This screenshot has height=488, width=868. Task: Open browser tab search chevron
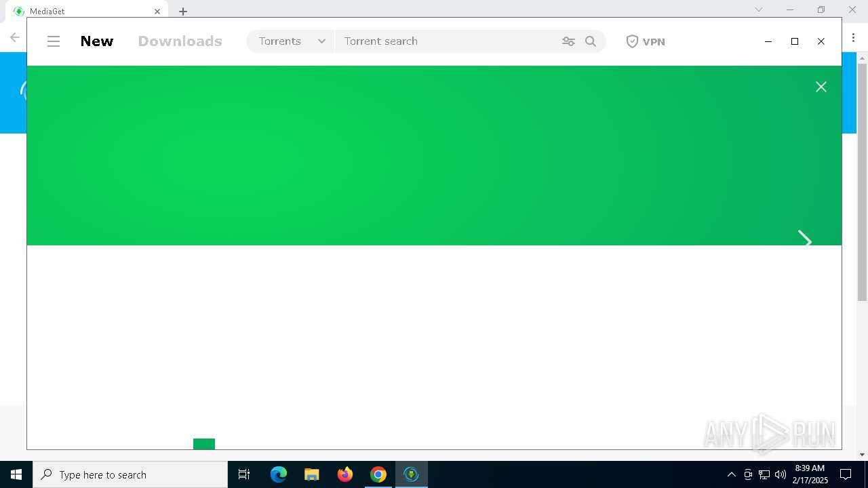point(759,9)
